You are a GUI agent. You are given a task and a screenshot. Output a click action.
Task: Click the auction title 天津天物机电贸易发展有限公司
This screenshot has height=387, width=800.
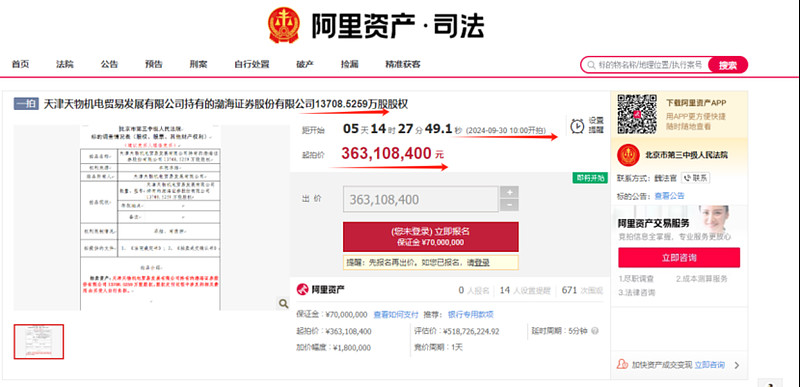tap(226, 104)
